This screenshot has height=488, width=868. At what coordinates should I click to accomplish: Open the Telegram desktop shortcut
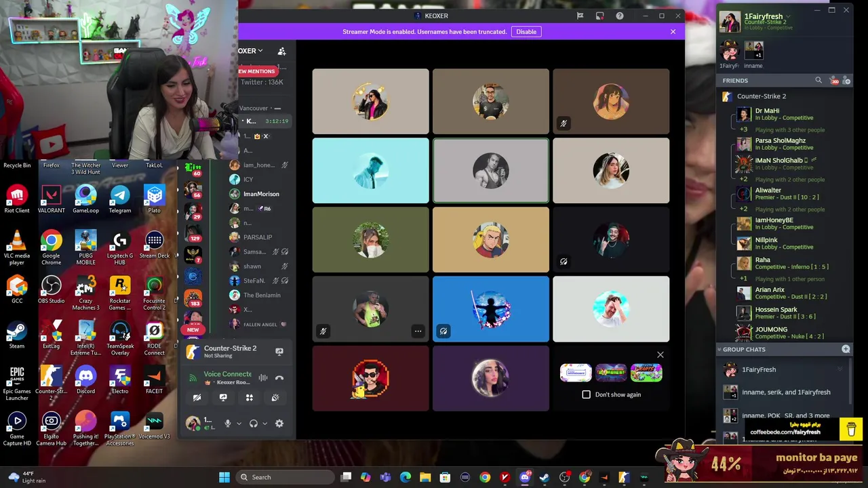pyautogui.click(x=120, y=199)
